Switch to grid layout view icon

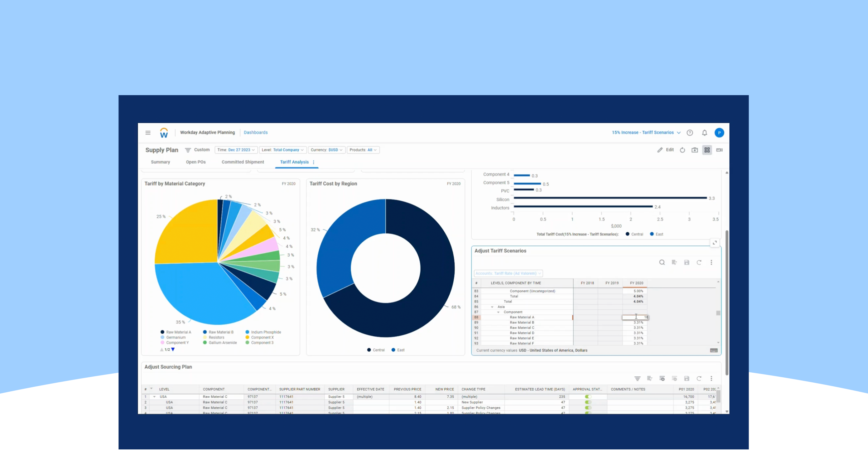point(707,150)
